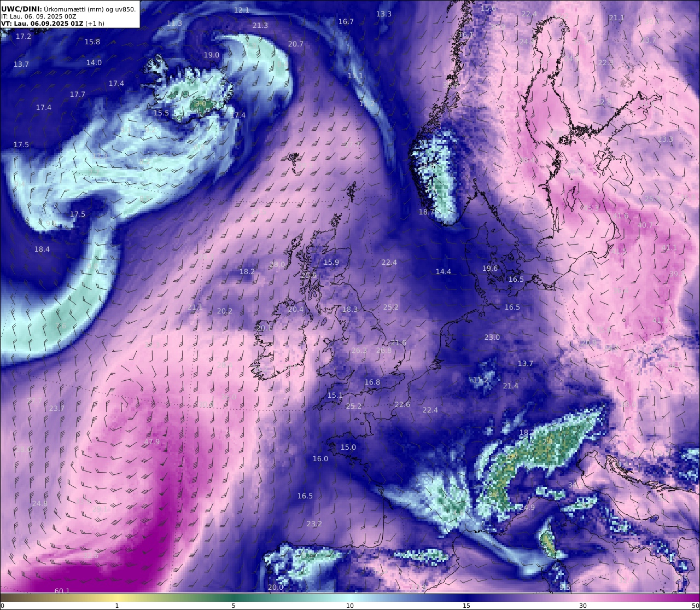Click the map value 23.0
This screenshot has height=610, width=700.
click(x=492, y=337)
